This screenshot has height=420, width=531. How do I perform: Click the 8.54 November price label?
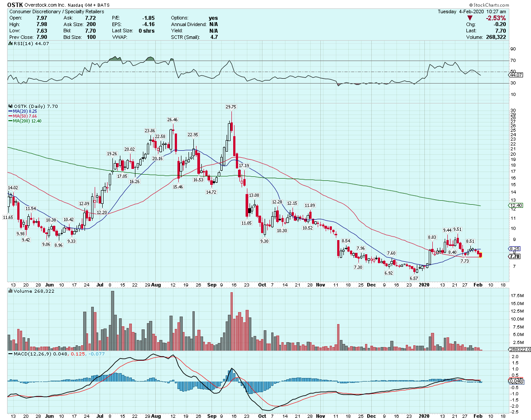(x=346, y=241)
